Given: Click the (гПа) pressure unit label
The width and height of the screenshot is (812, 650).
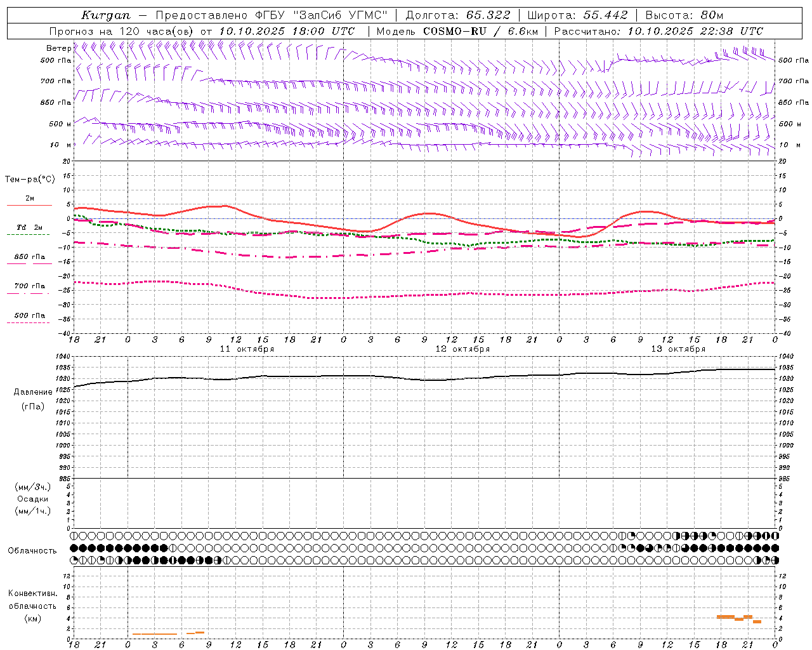Looking at the screenshot, I should click(33, 406).
